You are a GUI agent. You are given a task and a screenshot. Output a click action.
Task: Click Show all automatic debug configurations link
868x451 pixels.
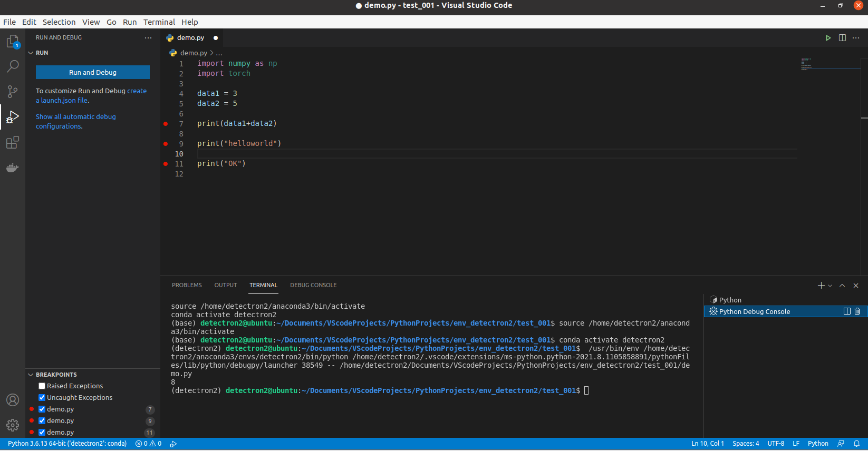(76, 121)
